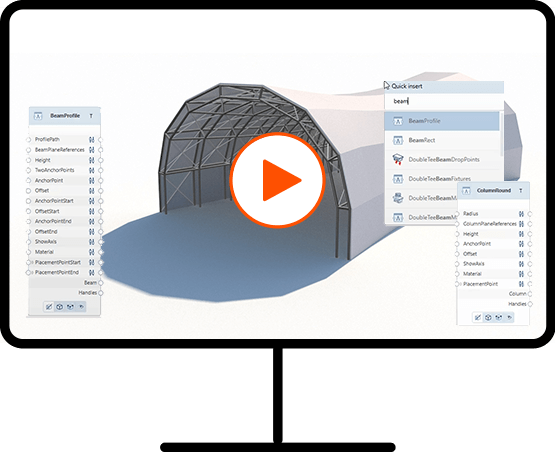Click the ColumnRound node header icon
The width and height of the screenshot is (555, 457).
[x=466, y=191]
